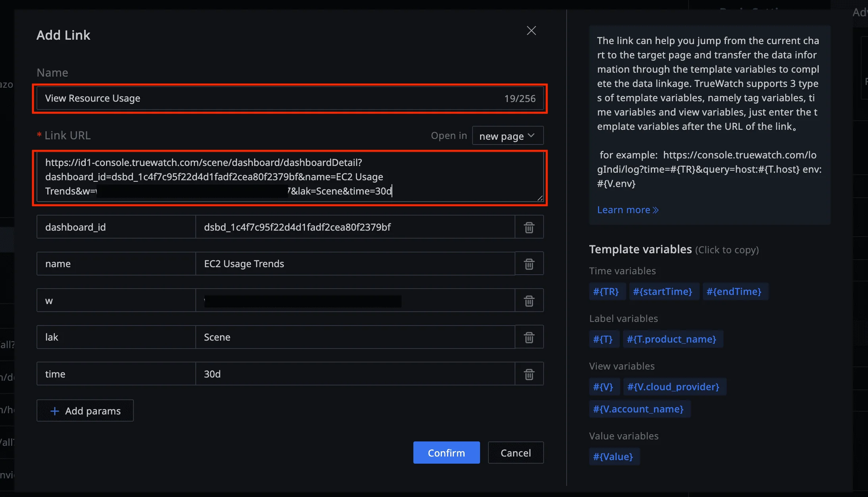Delete the lak parameter row
The width and height of the screenshot is (868, 497).
coord(529,337)
